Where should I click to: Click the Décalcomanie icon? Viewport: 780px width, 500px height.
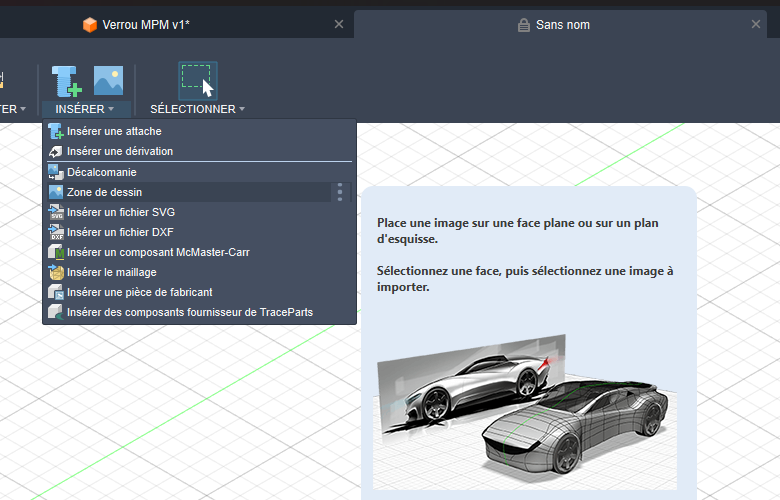pyautogui.click(x=56, y=172)
